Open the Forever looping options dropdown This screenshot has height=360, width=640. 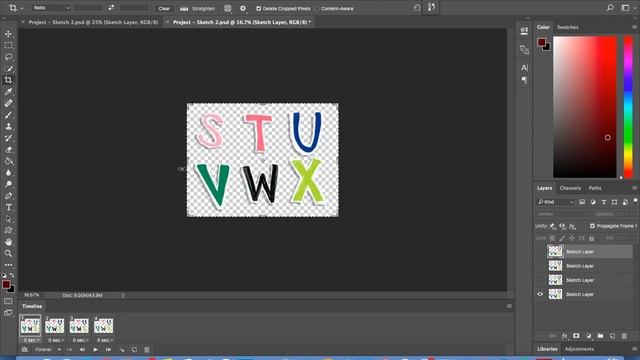pos(47,350)
